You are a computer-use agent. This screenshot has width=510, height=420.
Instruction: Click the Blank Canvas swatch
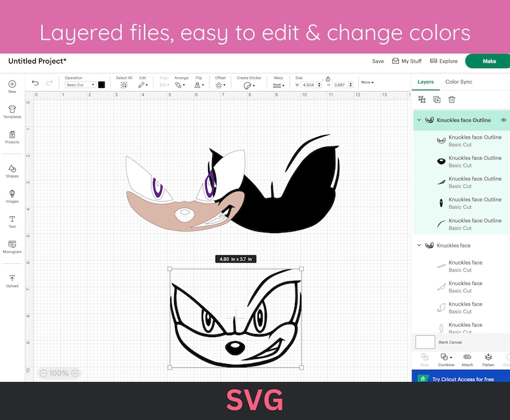coord(425,342)
